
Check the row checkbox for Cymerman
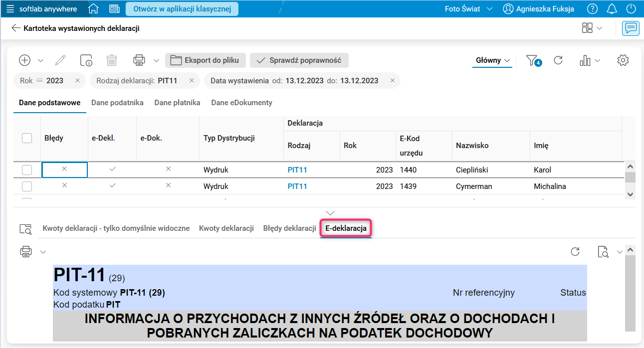[27, 186]
